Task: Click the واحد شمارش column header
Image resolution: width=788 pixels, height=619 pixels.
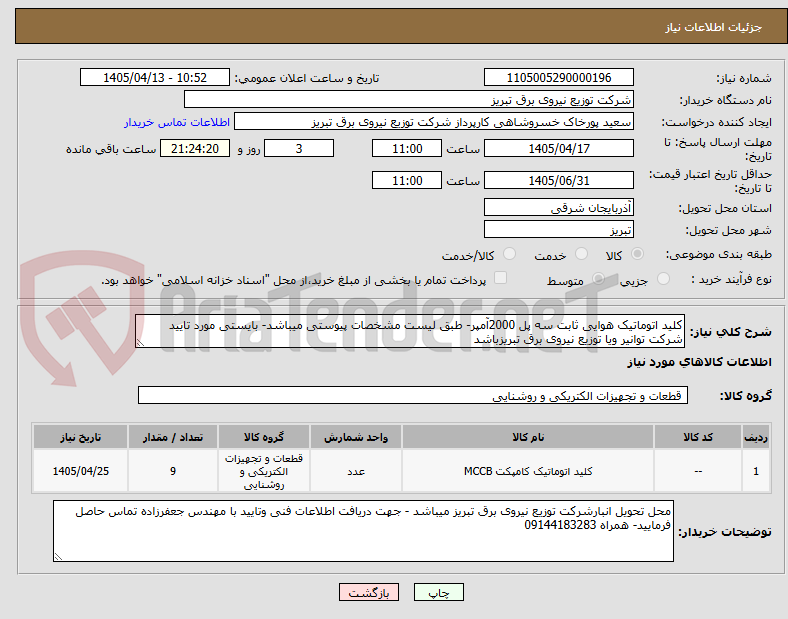Action: [x=356, y=437]
